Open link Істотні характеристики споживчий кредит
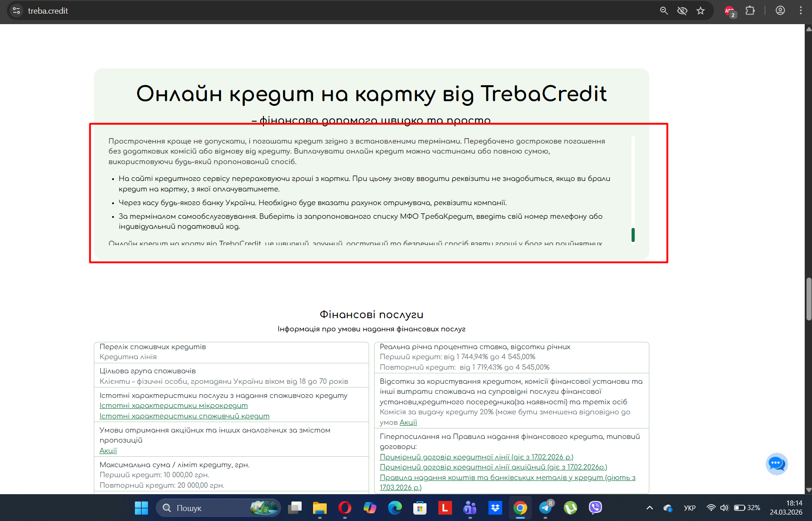The height and width of the screenshot is (521, 812). coord(185,416)
